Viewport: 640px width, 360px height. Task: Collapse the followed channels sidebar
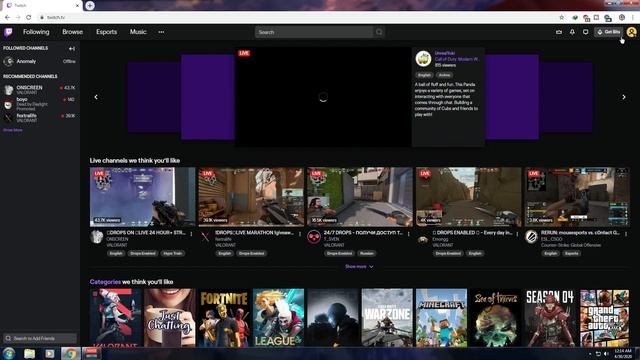tap(72, 49)
